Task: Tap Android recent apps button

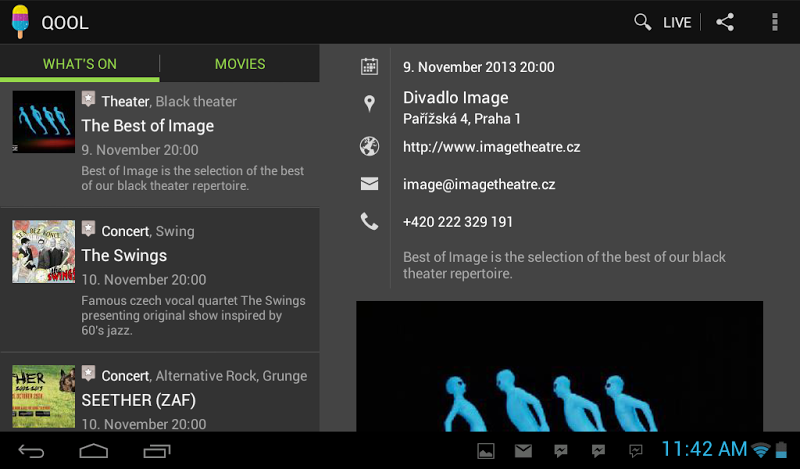Action: coord(157,451)
